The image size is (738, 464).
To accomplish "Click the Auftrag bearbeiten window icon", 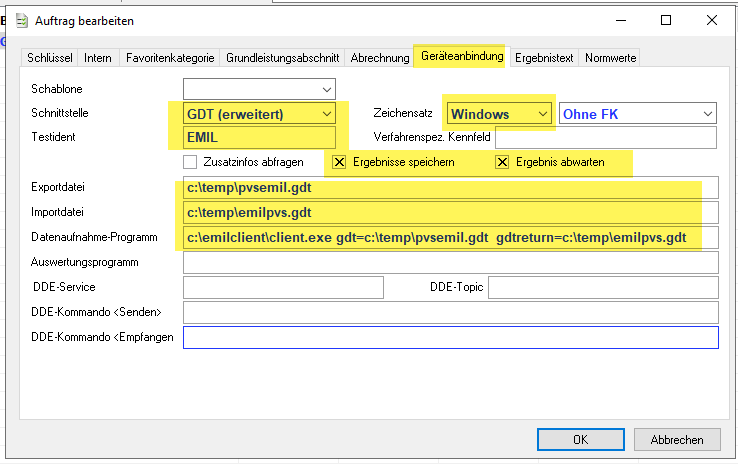I will tap(20, 20).
